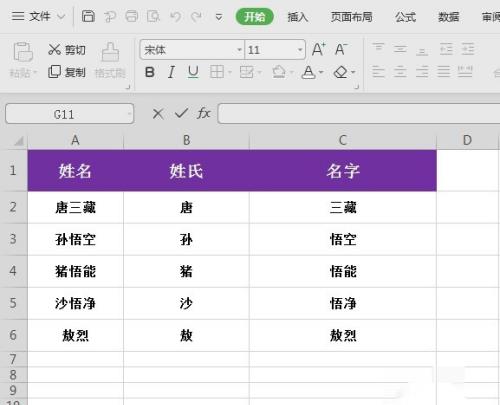The height and width of the screenshot is (405, 500).
Task: Click the 开始 tab button
Action: click(255, 17)
